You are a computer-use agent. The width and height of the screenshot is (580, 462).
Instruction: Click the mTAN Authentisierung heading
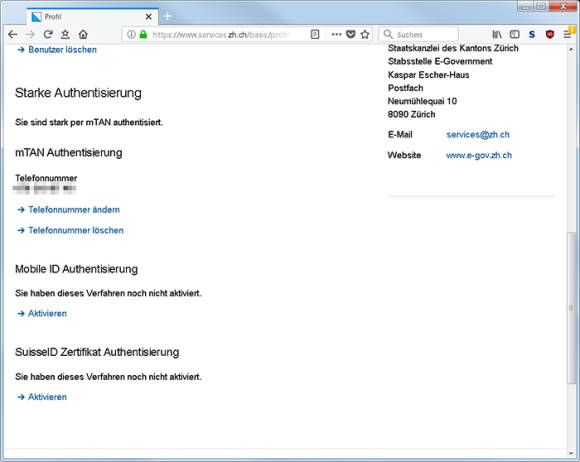click(x=68, y=153)
